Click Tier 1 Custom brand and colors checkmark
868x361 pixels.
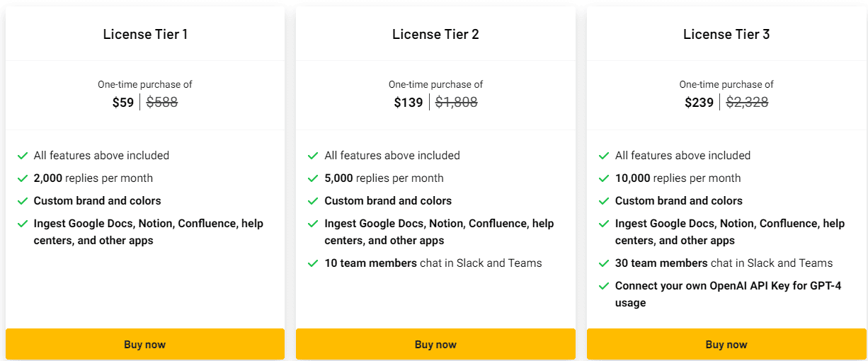[x=23, y=201]
